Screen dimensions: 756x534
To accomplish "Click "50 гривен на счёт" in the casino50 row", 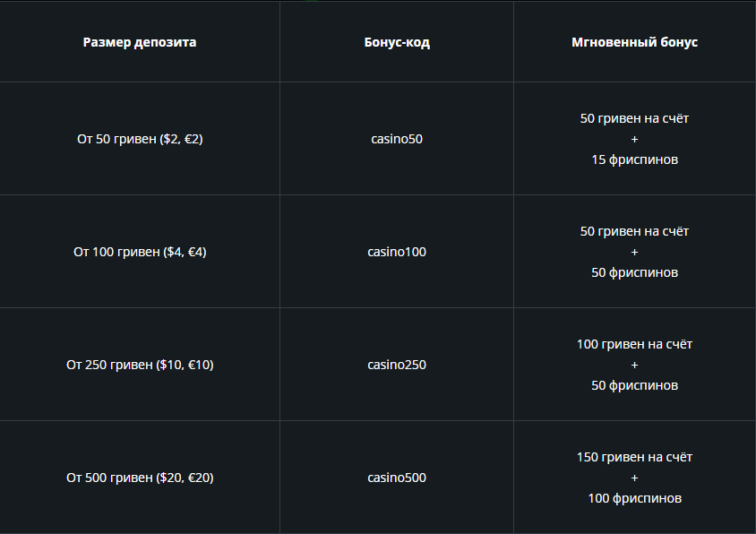I will coord(634,118).
